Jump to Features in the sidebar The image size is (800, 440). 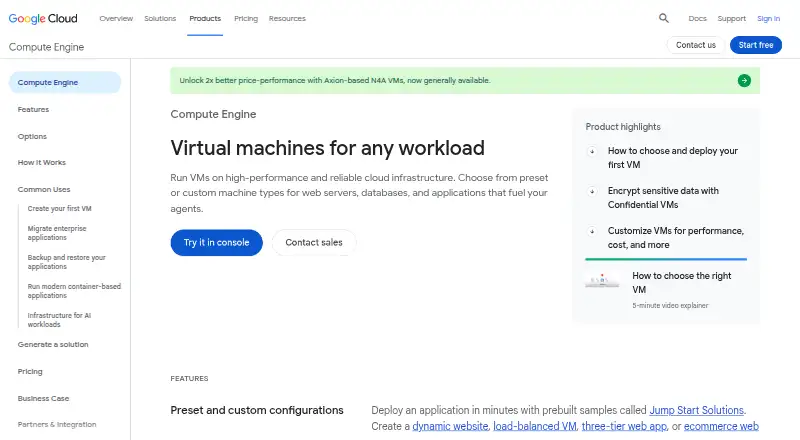pyautogui.click(x=33, y=109)
